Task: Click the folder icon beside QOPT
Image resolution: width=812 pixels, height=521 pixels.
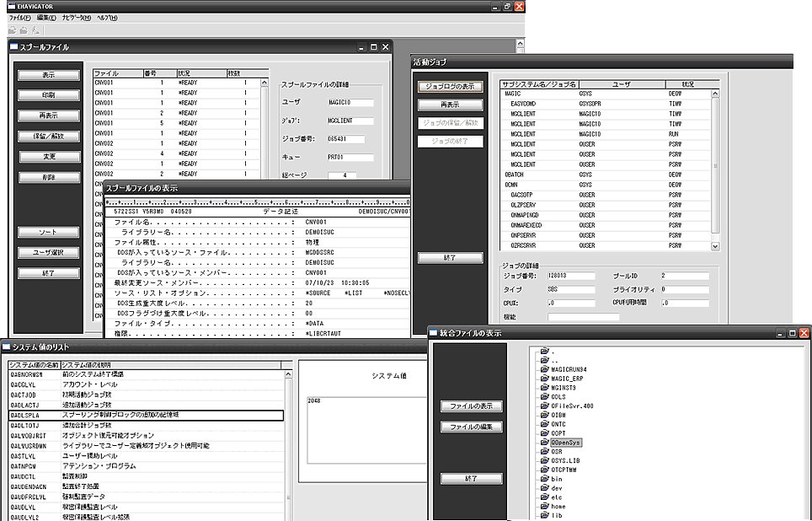Action: coord(544,433)
